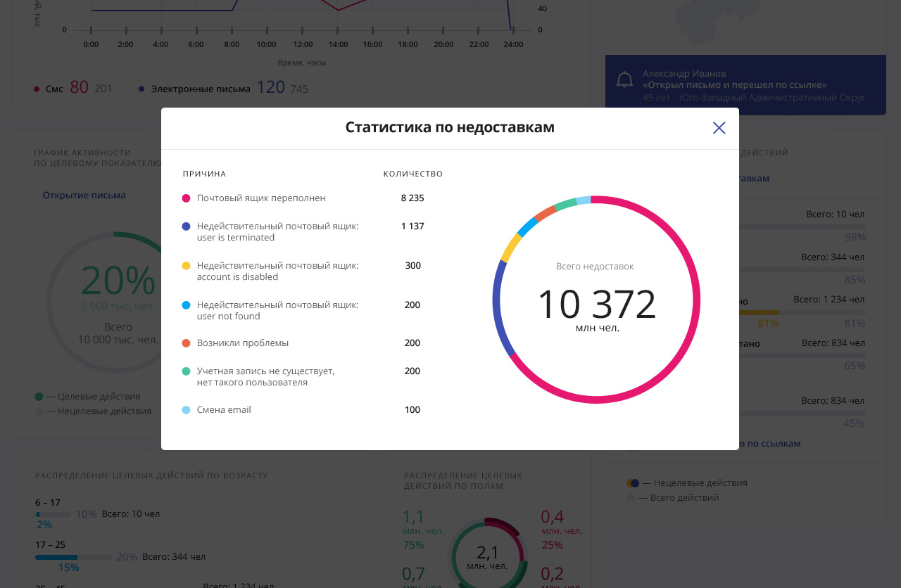Click the light-blue dot beside user not found
Image resolution: width=901 pixels, height=588 pixels.
click(186, 305)
